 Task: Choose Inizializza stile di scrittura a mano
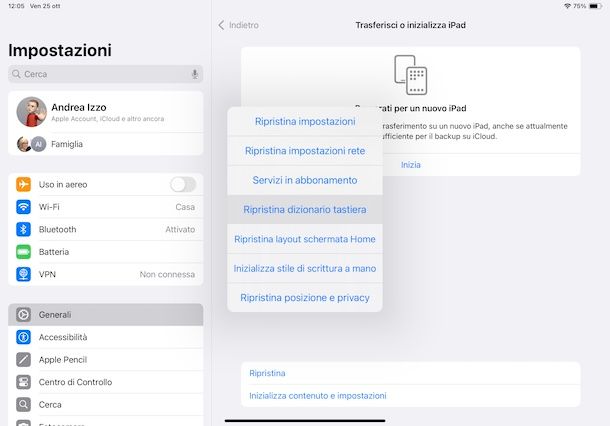[305, 268]
